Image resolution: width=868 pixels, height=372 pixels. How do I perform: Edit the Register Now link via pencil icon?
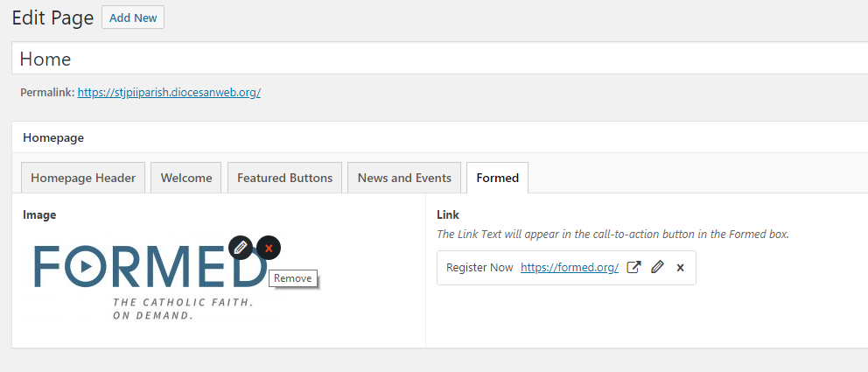tap(657, 268)
